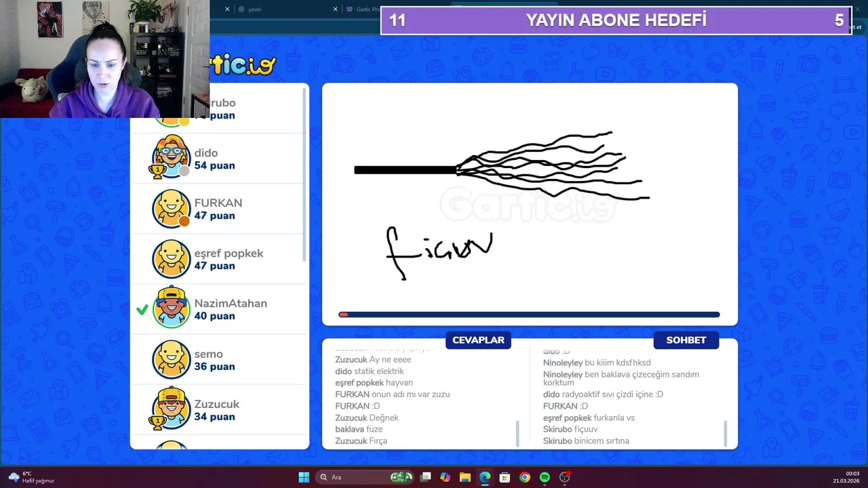Close the 'çeviri' browser tab
868x488 pixels.
pyautogui.click(x=335, y=9)
